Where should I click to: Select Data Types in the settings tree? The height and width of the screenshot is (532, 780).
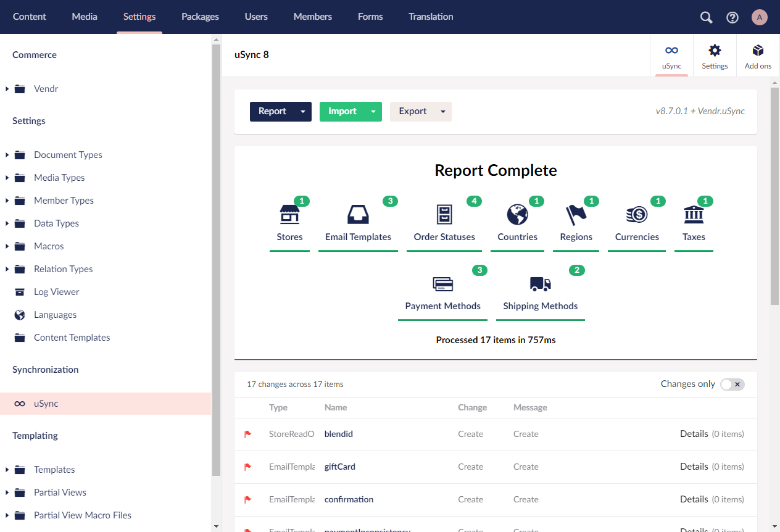tap(56, 223)
